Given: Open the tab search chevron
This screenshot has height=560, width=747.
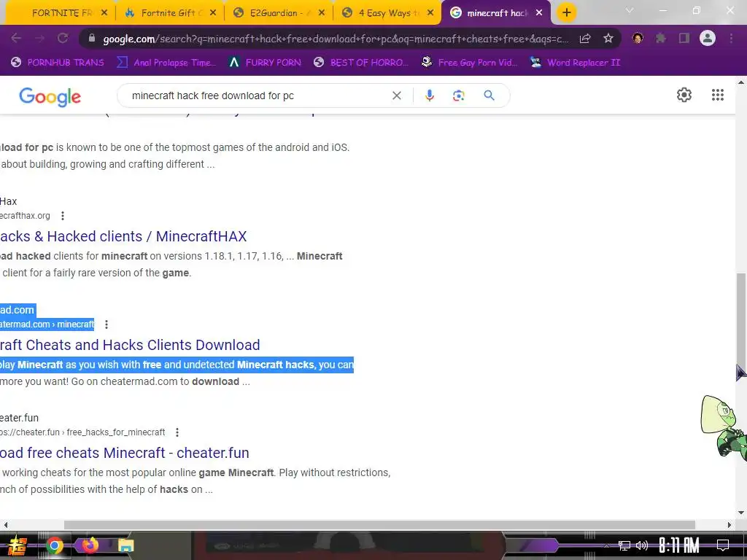Looking at the screenshot, I should coord(630,10).
